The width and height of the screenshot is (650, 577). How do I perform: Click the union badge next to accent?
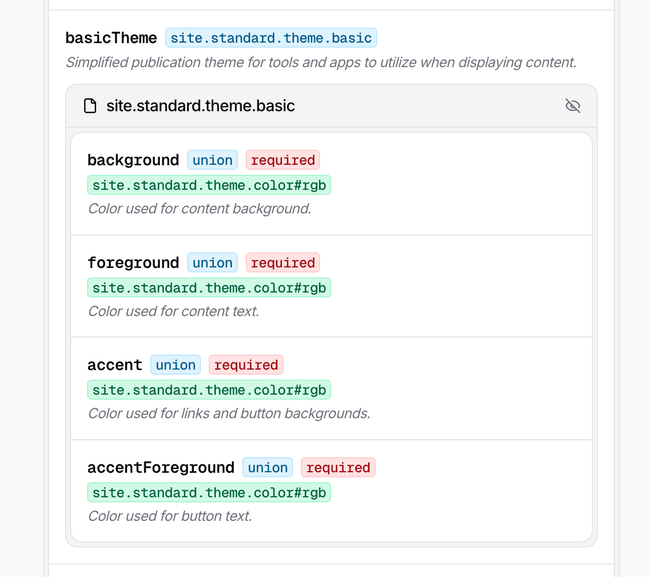pyautogui.click(x=175, y=365)
